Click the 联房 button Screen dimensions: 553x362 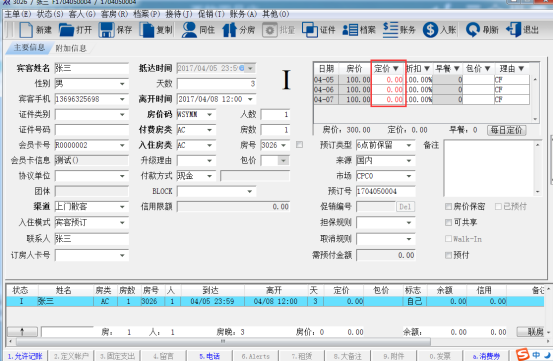tap(532, 332)
